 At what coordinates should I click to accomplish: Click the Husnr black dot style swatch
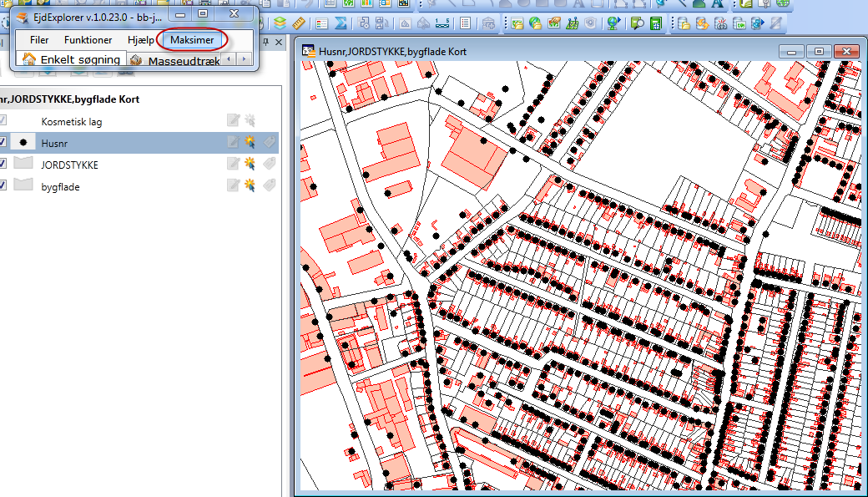pyautogui.click(x=23, y=143)
